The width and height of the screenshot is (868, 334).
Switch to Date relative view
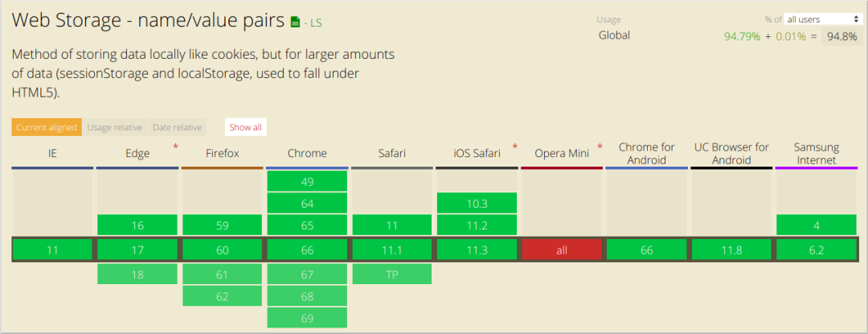pyautogui.click(x=177, y=127)
